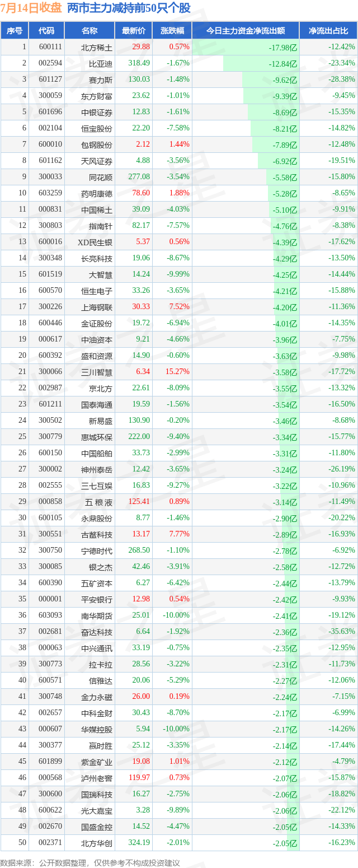Click the 今日主力资金净流出额 column header

pos(246,31)
